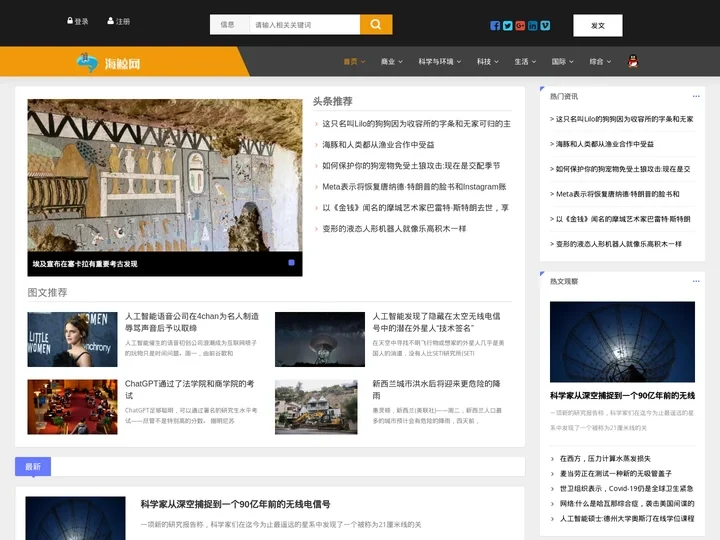This screenshot has height=540, width=720.
Task: Open article 人工智能发现了隐藏在太空无线电信号
Action: coord(436,322)
